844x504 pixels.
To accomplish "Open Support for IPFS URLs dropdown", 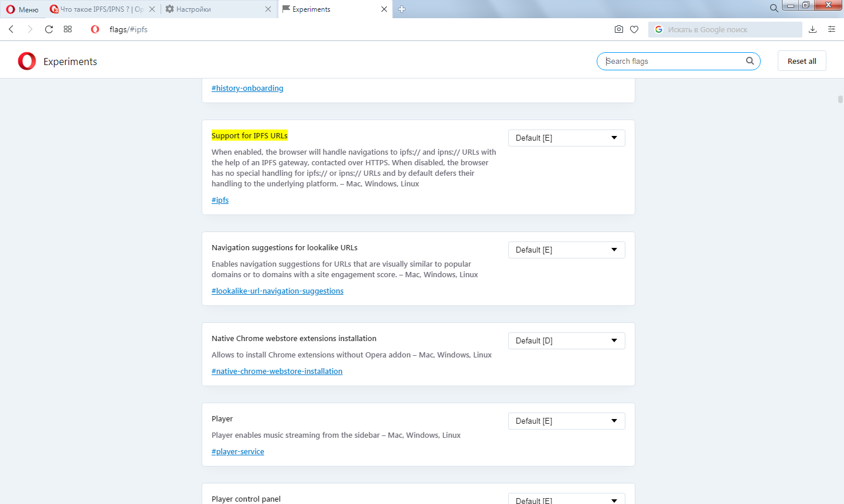I will click(x=567, y=138).
